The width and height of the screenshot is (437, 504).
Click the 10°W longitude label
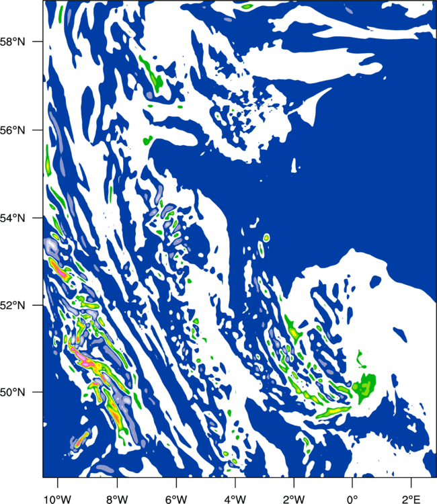coord(58,499)
